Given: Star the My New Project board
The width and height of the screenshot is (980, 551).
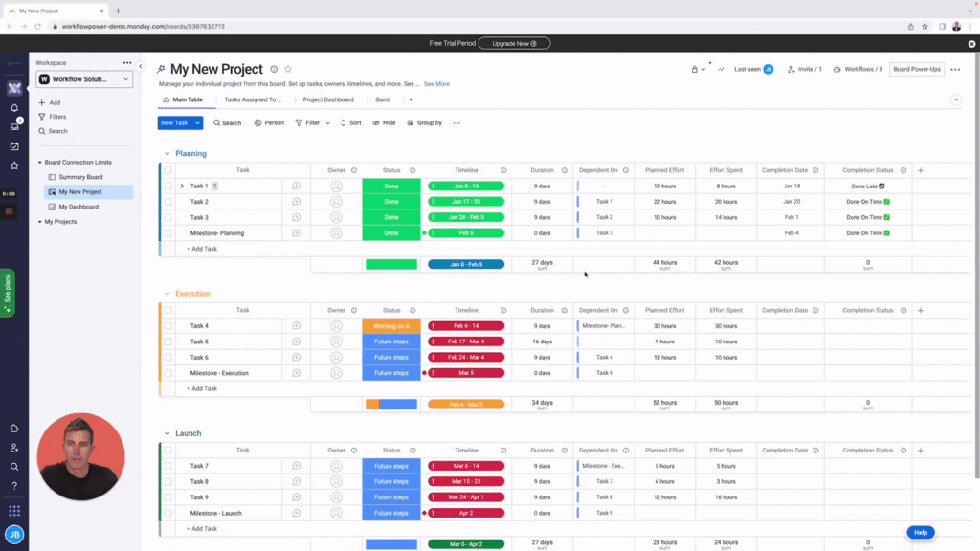Looking at the screenshot, I should point(288,69).
